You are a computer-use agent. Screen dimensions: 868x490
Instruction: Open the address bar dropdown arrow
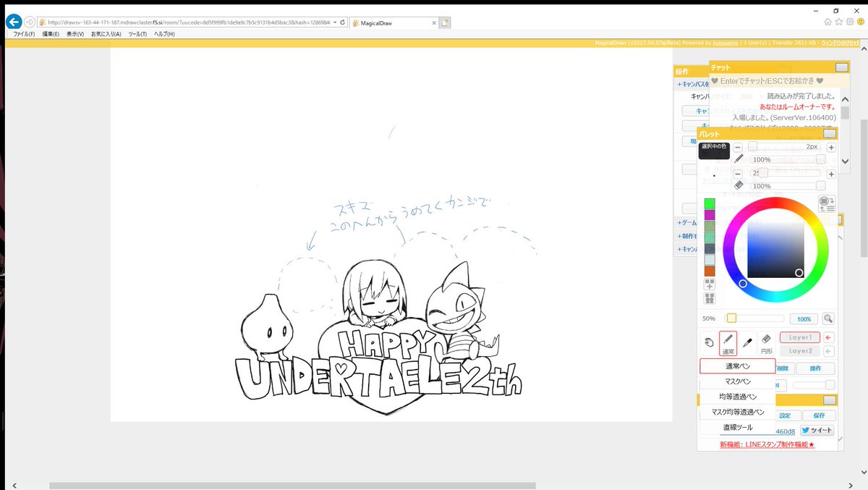335,22
